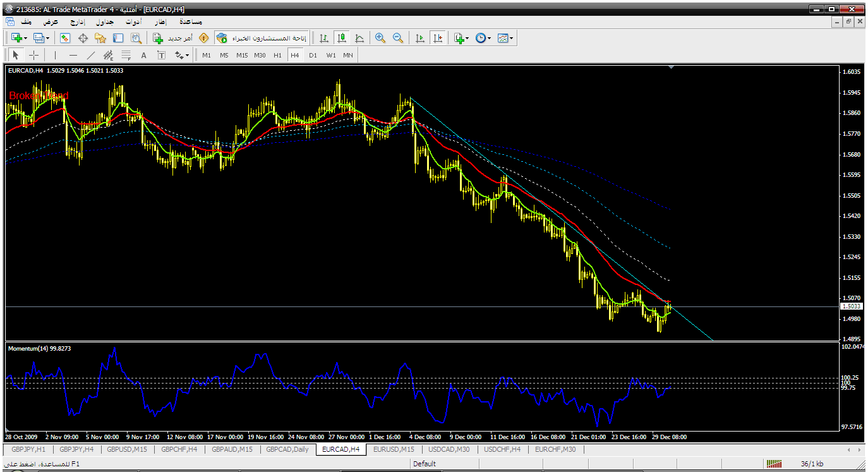
Task: Draw a trendline with the diagonal line tool
Action: 91,55
